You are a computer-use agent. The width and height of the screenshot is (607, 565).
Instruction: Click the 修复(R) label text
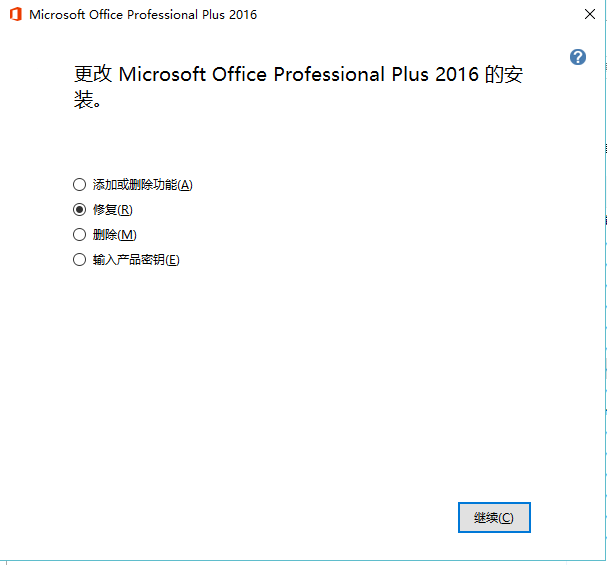click(x=113, y=210)
